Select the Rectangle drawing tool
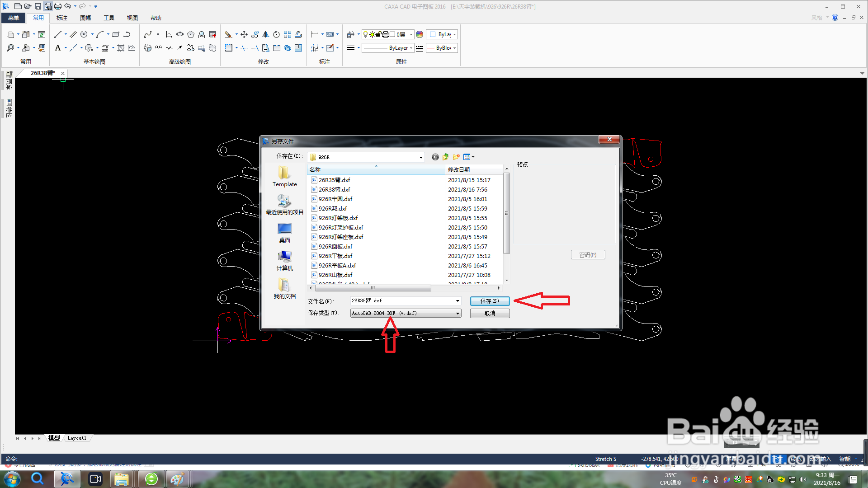The width and height of the screenshot is (868, 488). [x=116, y=34]
